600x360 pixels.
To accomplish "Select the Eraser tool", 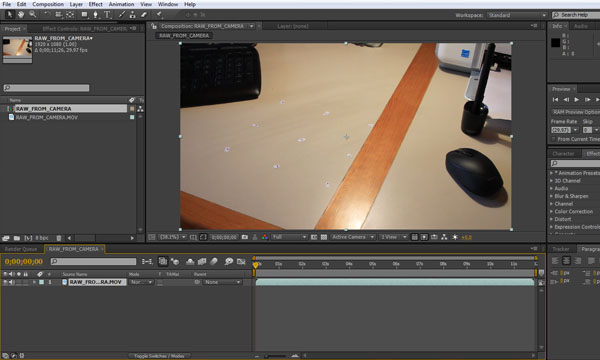I will pyautogui.click(x=144, y=15).
